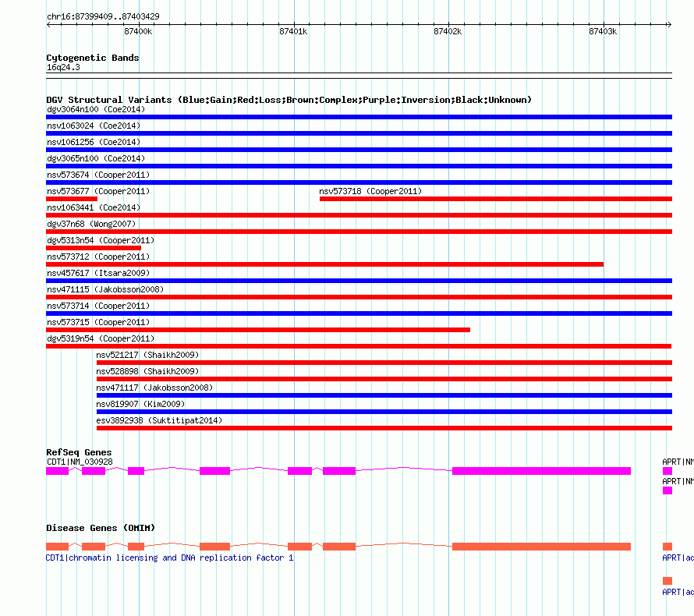This screenshot has height=616, width=694.
Task: Click the Disease Genes (OMIM) track title
Action: (x=101, y=528)
